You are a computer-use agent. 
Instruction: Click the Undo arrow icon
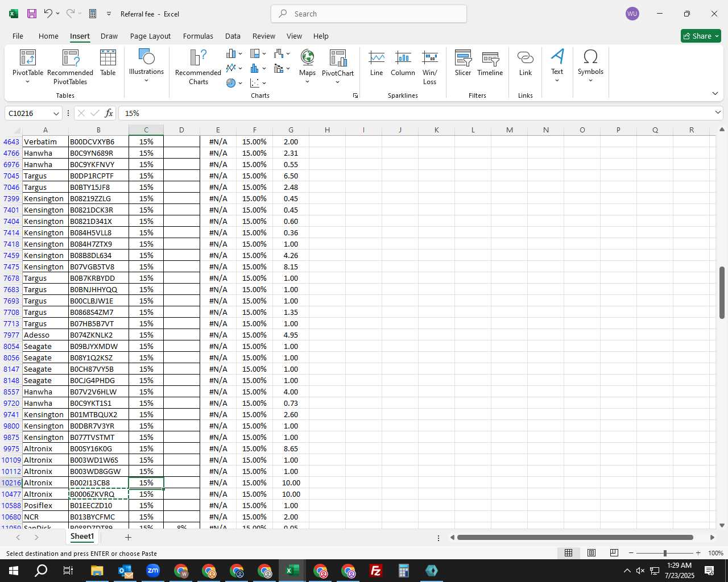pyautogui.click(x=48, y=14)
